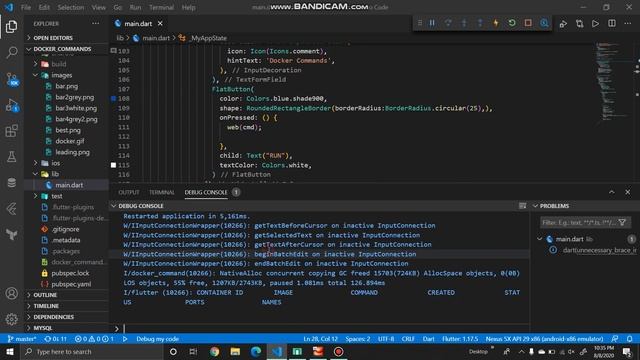Open the Explorer view in activity bar
This screenshot has width=640, height=360.
click(x=11, y=27)
